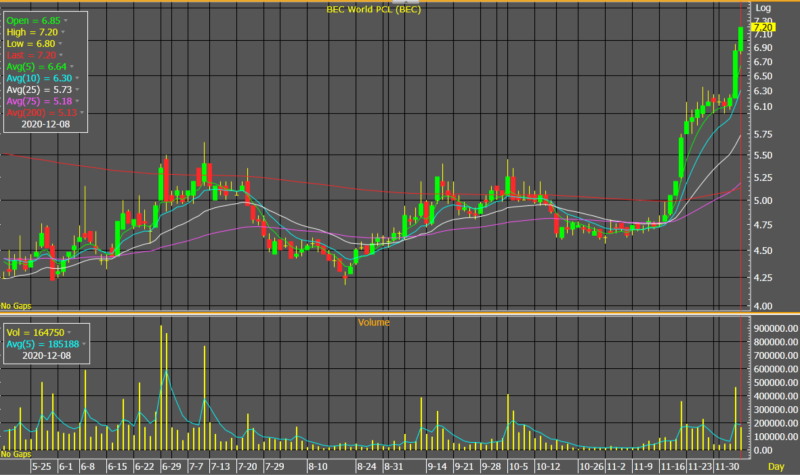This screenshot has width=800, height=475.
Task: Expand the Avg(5) = 6.64 options arrow
Action: 72,67
